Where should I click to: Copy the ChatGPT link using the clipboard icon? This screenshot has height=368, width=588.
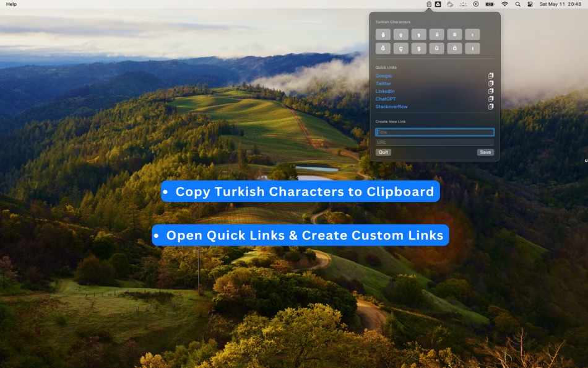point(491,99)
